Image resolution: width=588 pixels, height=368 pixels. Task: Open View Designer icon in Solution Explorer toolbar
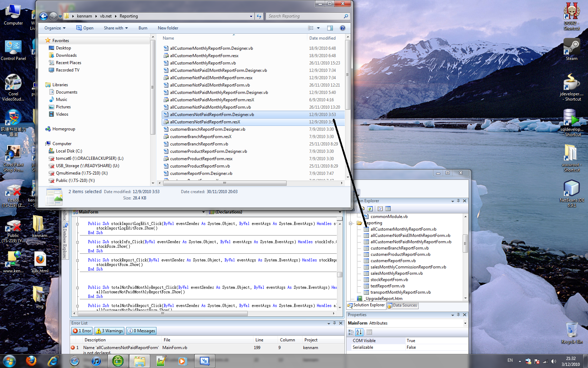coord(388,209)
